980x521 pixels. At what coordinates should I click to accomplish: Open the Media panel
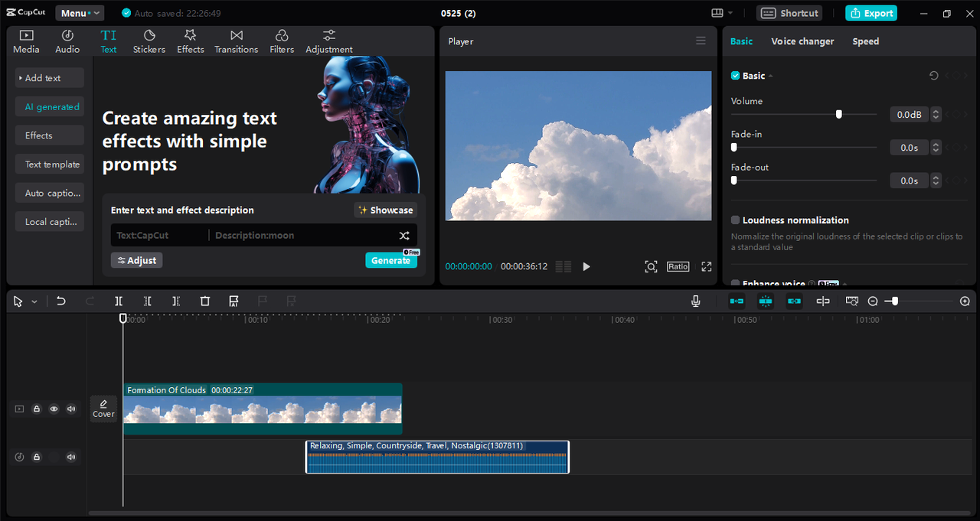coord(26,41)
